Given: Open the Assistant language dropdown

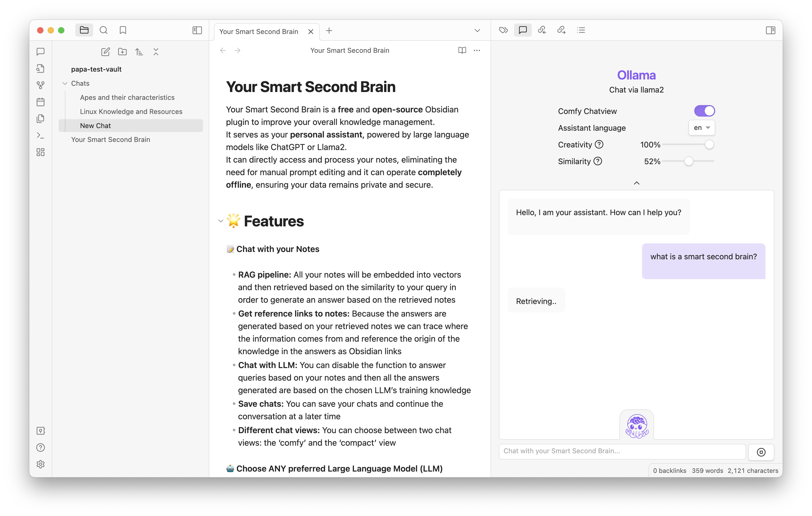Looking at the screenshot, I should 702,128.
